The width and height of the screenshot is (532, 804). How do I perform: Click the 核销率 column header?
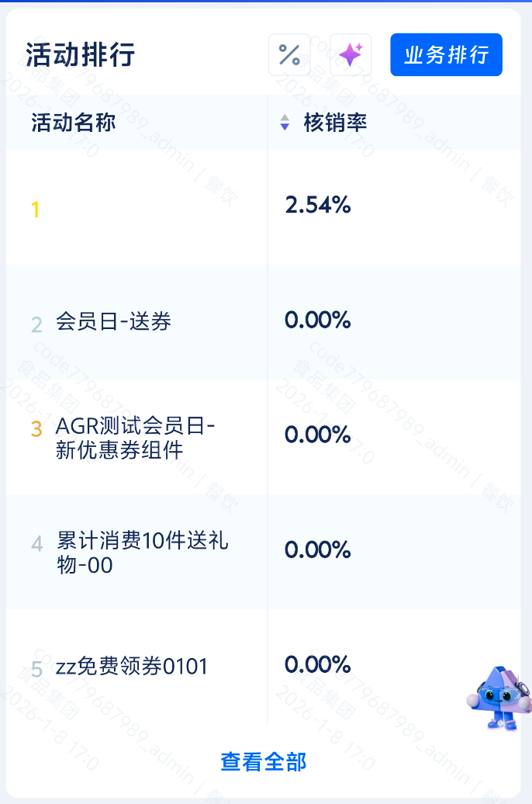(335, 123)
